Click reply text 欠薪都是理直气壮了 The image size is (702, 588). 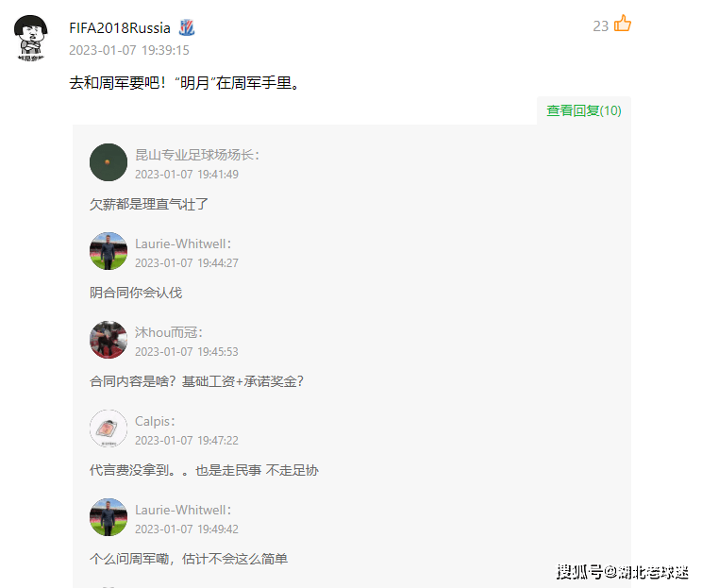149,204
